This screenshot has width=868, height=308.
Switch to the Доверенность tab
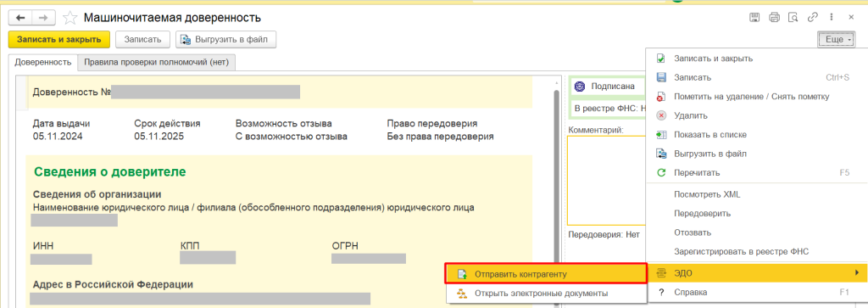[43, 63]
